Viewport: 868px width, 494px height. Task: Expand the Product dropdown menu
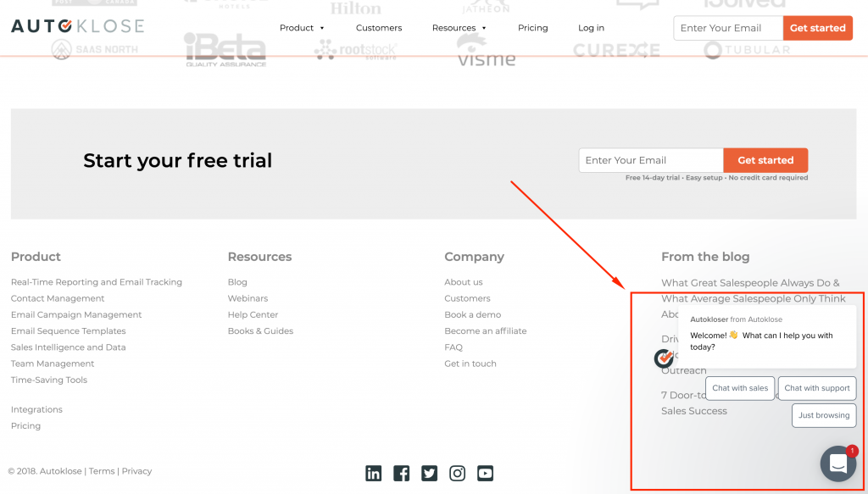coord(303,28)
